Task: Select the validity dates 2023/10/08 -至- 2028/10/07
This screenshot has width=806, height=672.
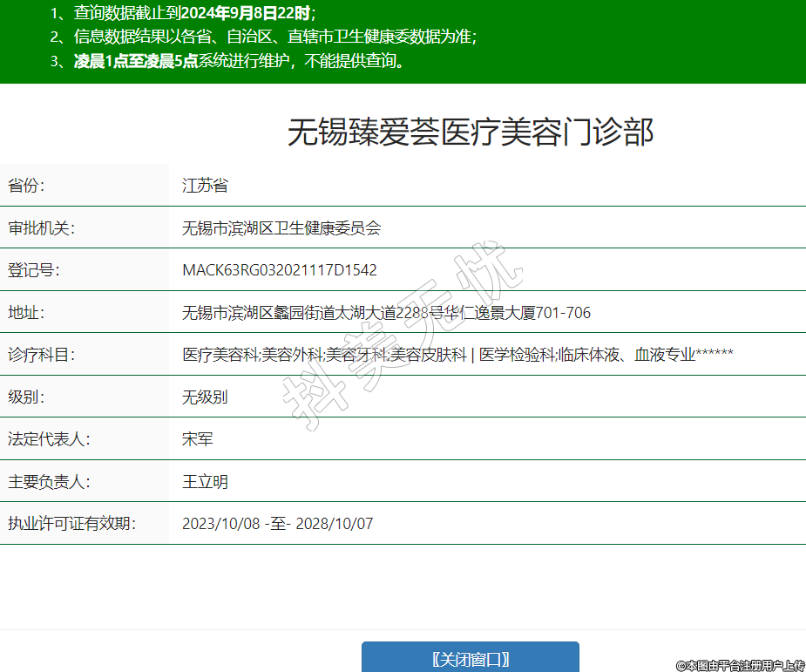Action: (277, 524)
